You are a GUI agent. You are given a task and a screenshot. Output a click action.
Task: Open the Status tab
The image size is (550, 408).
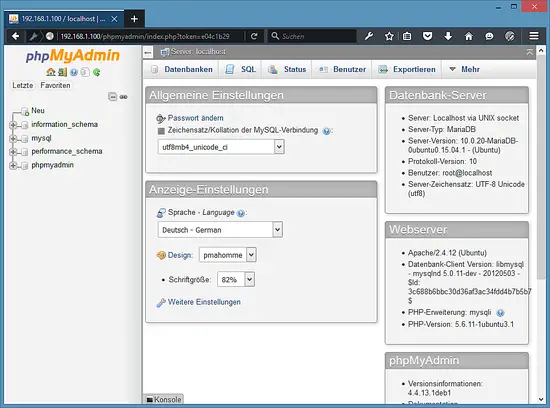(287, 69)
